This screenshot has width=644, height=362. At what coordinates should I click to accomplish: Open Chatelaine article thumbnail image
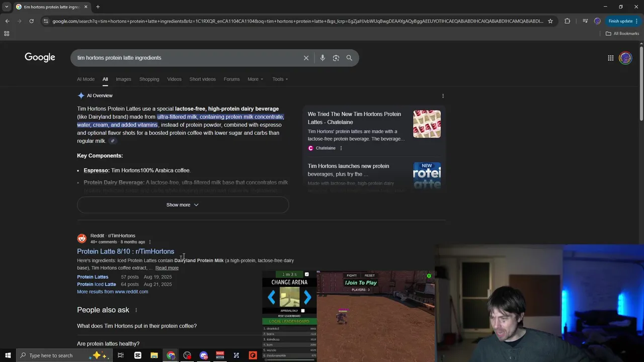tap(427, 124)
